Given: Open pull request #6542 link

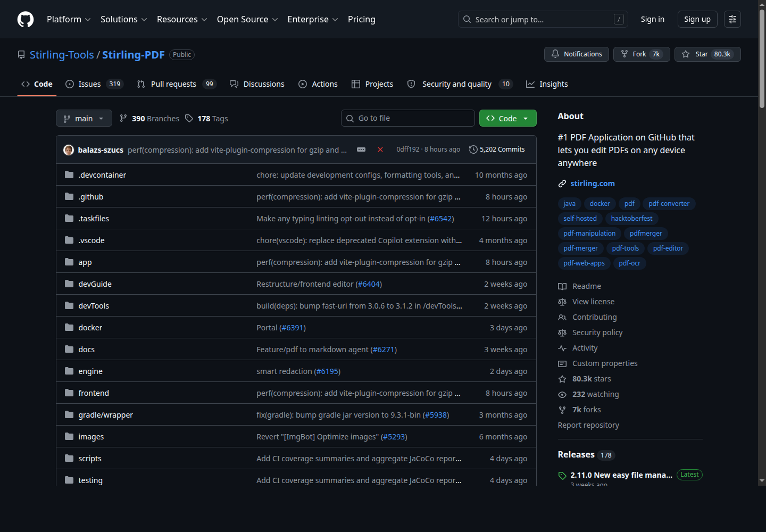Looking at the screenshot, I should coord(441,219).
